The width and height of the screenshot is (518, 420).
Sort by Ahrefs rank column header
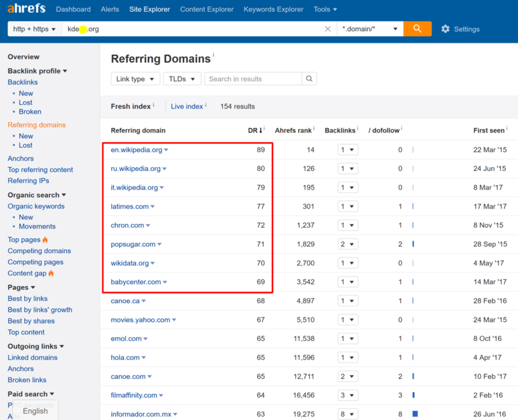tap(293, 130)
